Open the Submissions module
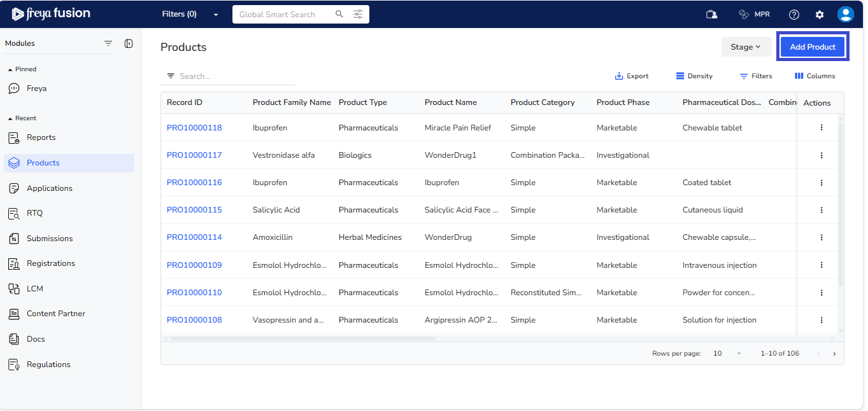Viewport: 868px width, 411px height. click(x=50, y=239)
